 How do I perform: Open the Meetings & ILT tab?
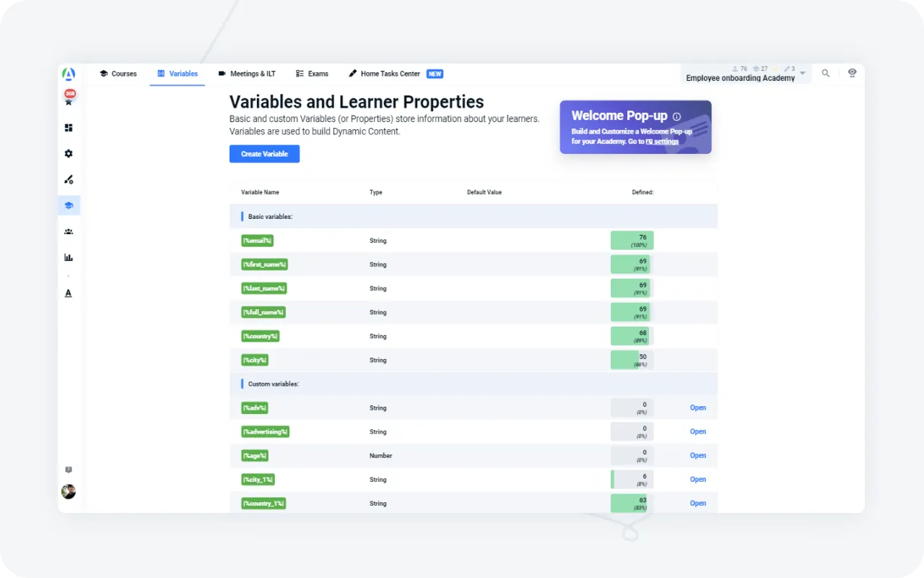[247, 74]
